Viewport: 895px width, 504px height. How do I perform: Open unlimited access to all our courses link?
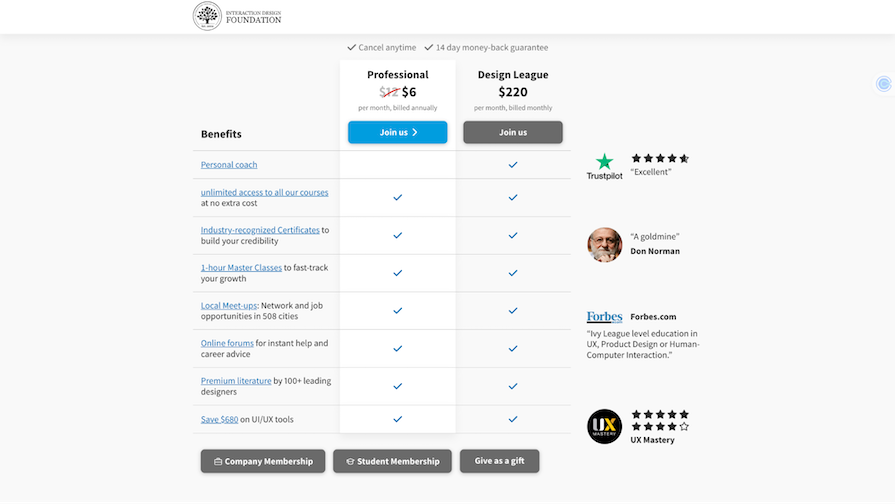(264, 192)
